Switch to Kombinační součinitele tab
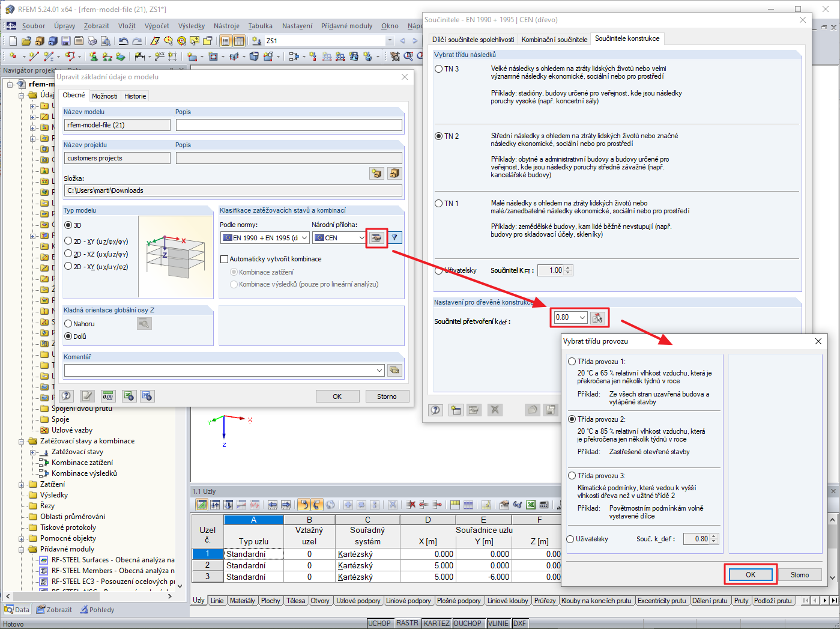Screen dimensions: 840x629 click(x=554, y=40)
